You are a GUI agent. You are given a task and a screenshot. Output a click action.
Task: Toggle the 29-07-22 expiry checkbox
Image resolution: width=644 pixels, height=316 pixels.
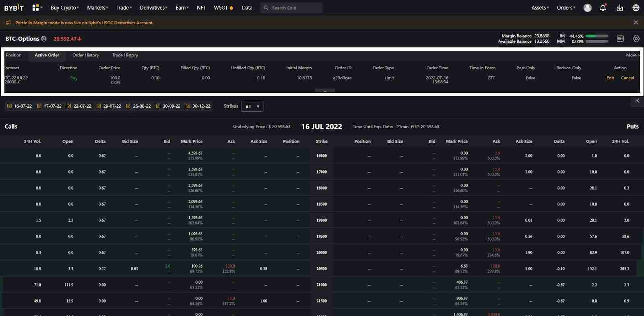[x=99, y=106]
